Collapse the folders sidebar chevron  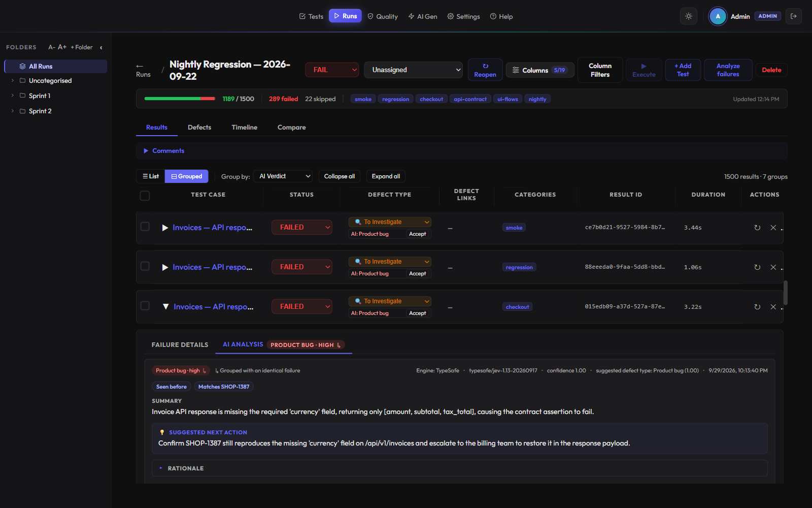[x=101, y=47]
